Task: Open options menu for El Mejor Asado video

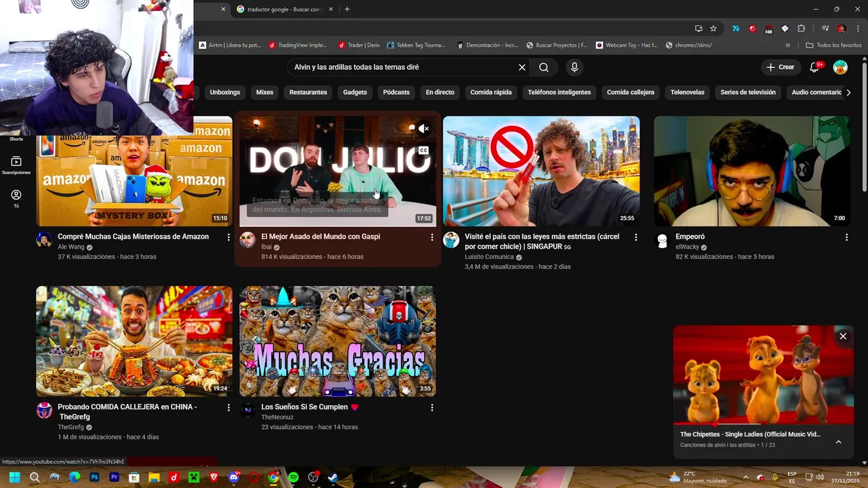Action: coord(432,237)
